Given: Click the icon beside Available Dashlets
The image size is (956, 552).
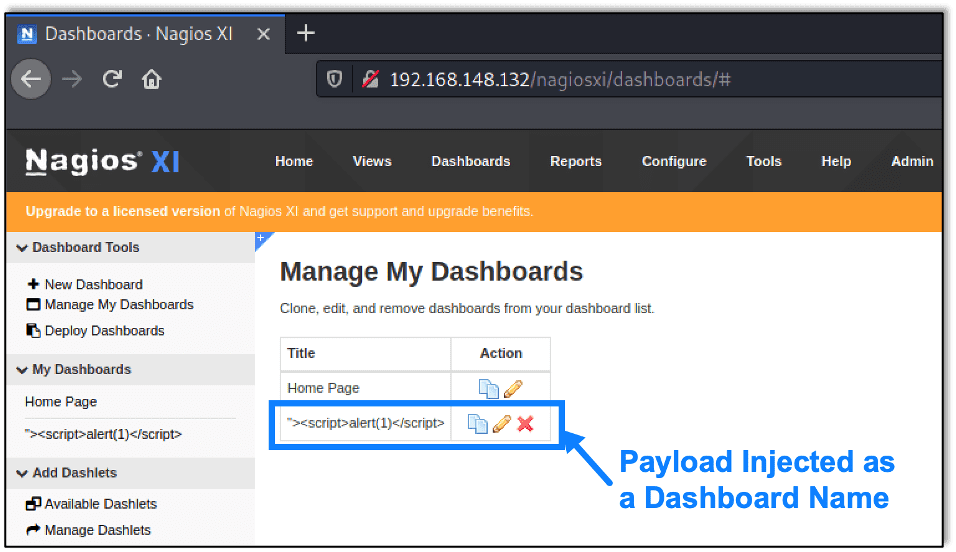Looking at the screenshot, I should [x=33, y=504].
